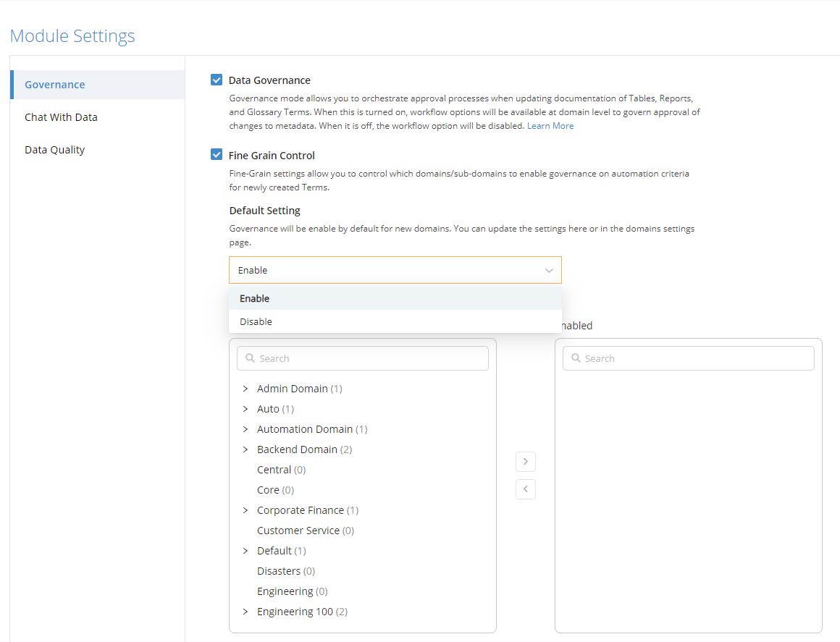
Task: Click the left list search magnifier icon
Action: 250,358
